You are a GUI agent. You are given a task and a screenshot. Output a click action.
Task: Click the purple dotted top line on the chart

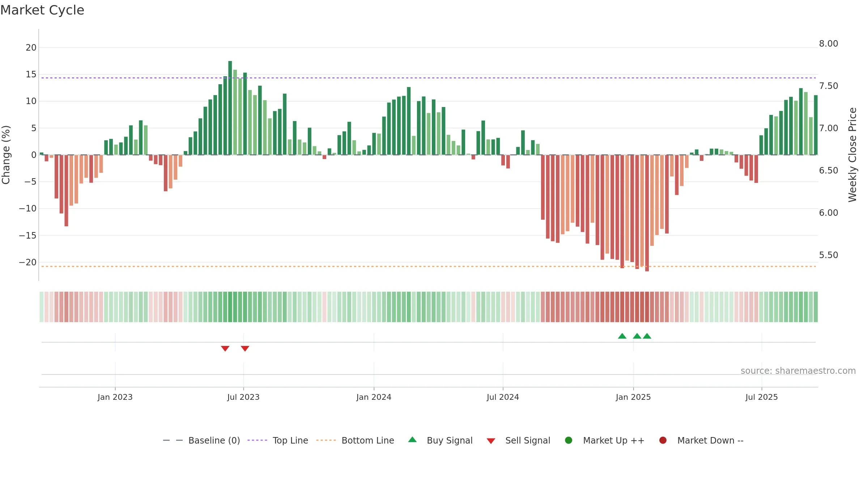coord(429,78)
